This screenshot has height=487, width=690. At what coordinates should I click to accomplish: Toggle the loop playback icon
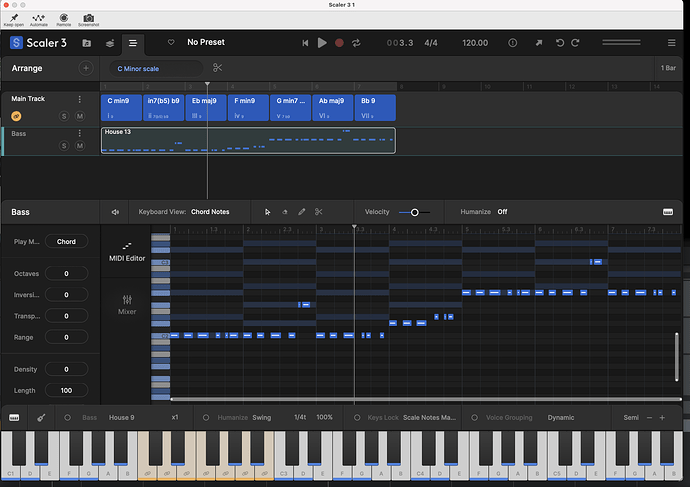[357, 43]
